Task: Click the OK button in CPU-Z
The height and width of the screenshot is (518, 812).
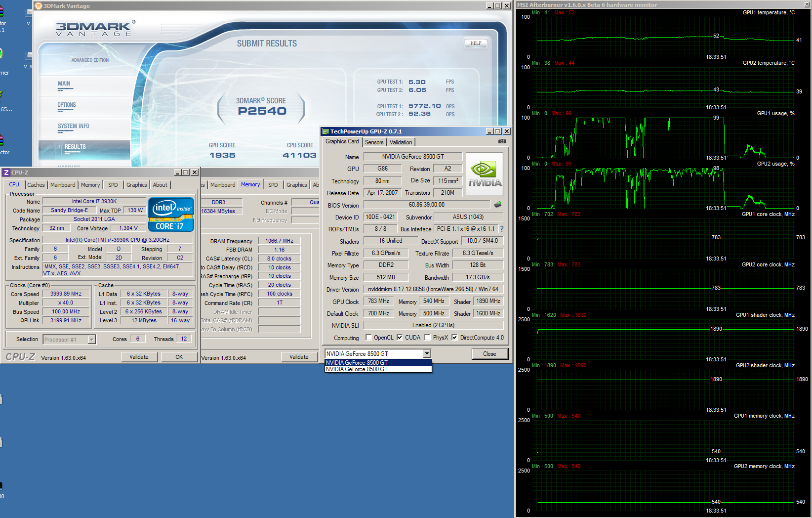Action: 179,357
